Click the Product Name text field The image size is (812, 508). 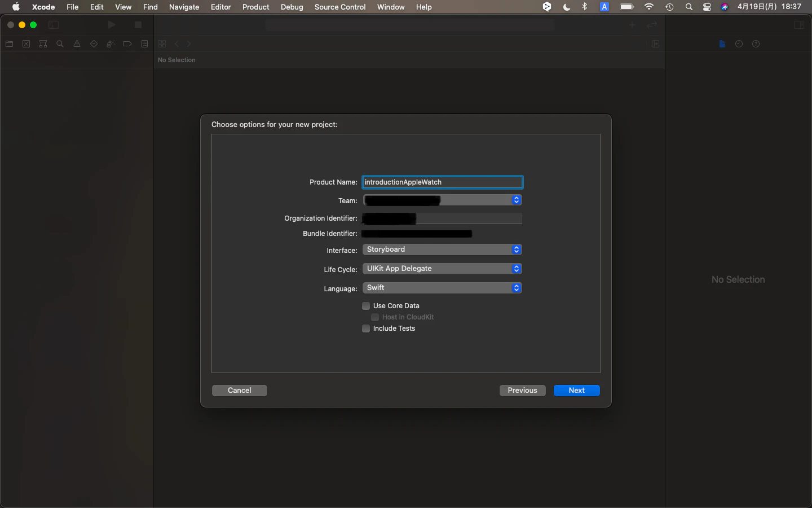pyautogui.click(x=443, y=182)
